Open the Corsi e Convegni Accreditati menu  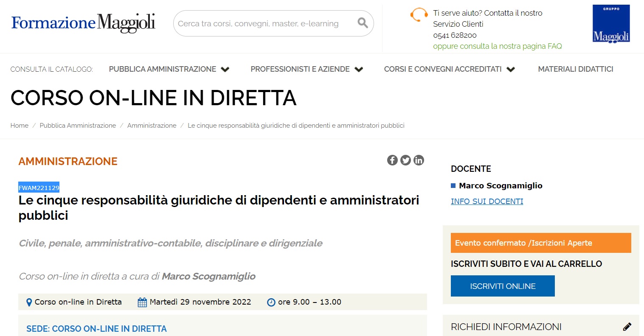point(443,69)
